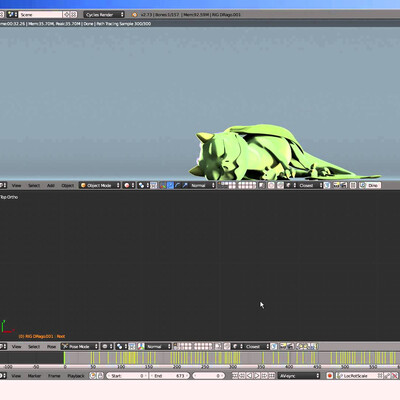Open the Normal orientation dropdown in Object Mode header
400x400 pixels.
(x=202, y=185)
